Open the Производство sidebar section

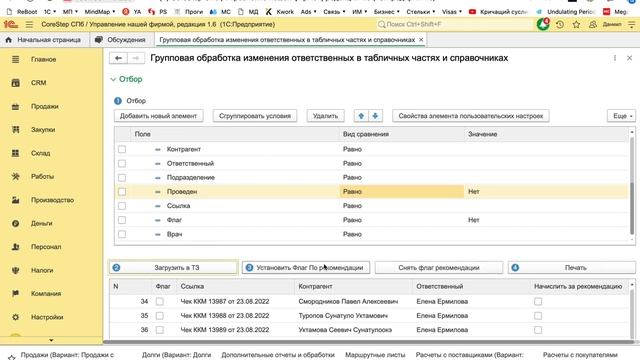tap(52, 200)
